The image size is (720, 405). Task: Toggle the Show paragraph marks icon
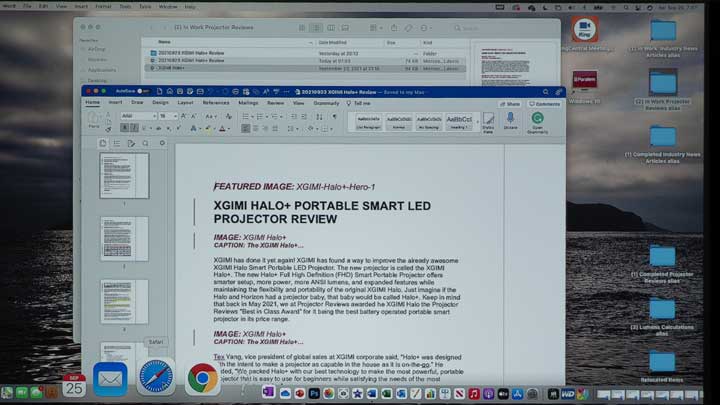point(334,117)
